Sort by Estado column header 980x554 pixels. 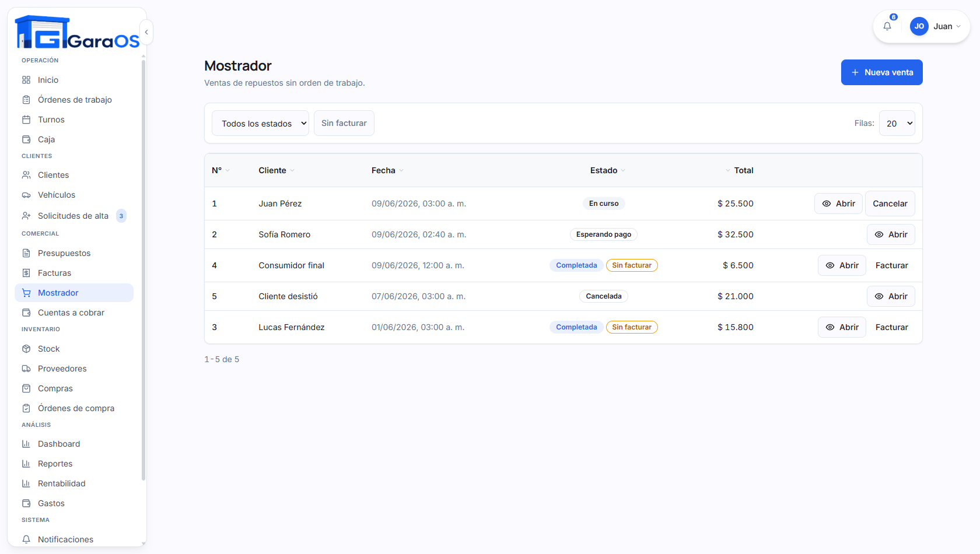607,170
